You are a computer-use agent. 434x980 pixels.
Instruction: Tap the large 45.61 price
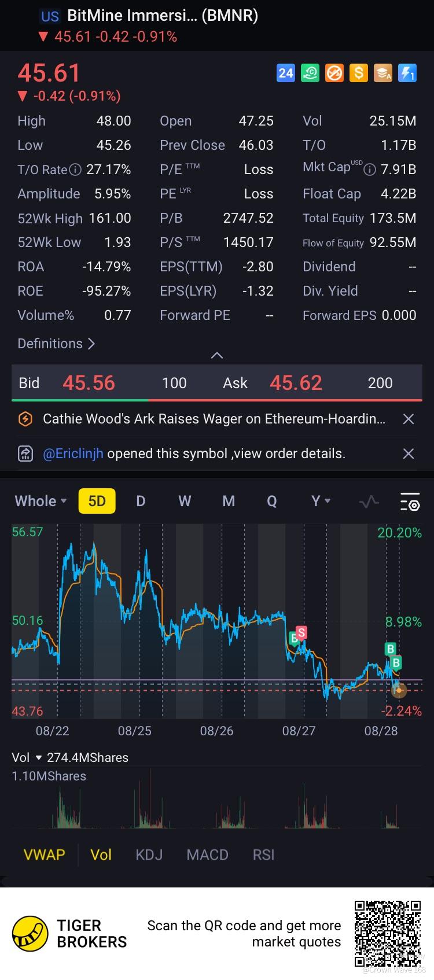coord(49,73)
